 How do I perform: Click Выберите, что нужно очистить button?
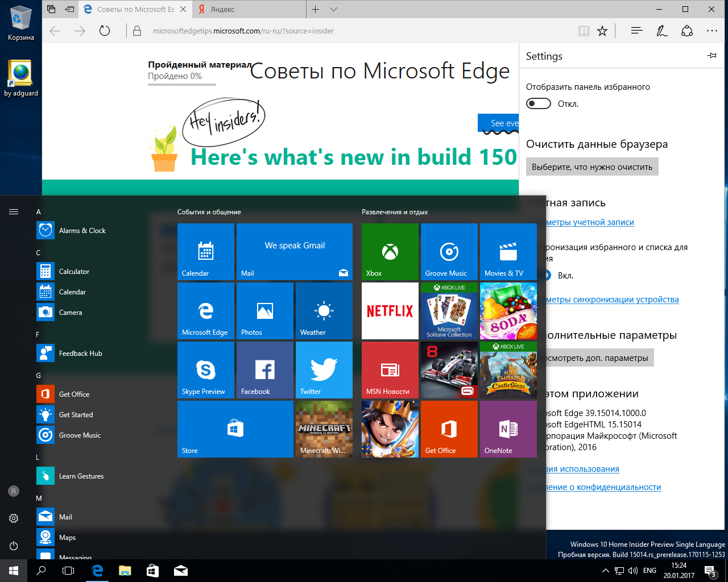click(x=592, y=167)
